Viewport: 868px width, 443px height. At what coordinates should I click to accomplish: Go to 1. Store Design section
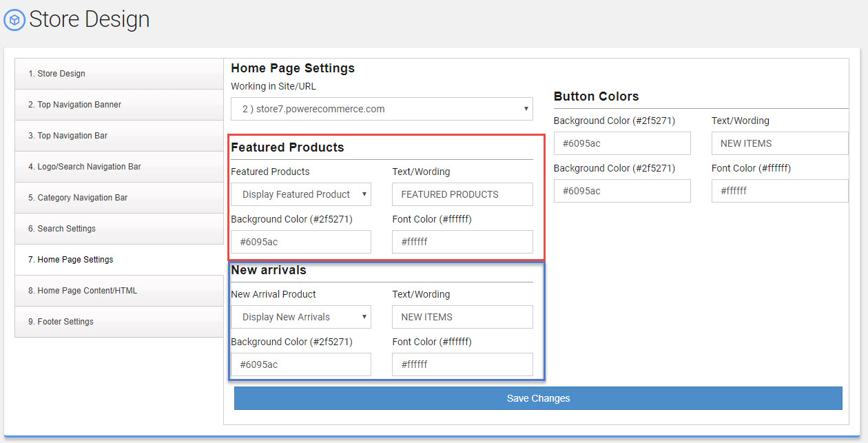118,74
